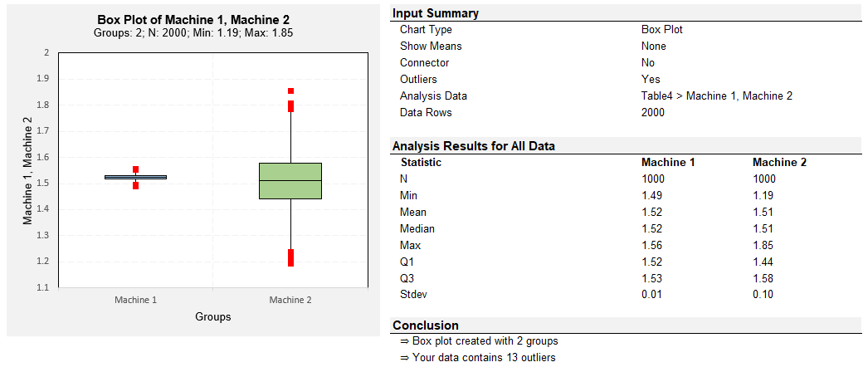
Task: Click the lower red outlier cluster of Machine 2
Action: [290, 257]
